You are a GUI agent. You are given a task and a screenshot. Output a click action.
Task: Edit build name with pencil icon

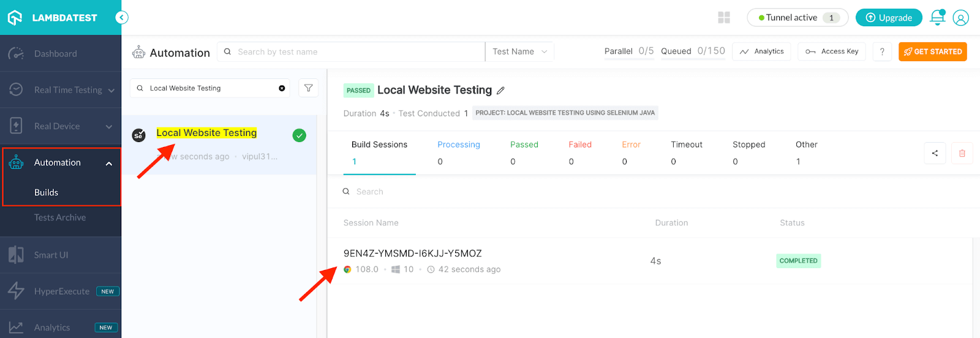point(500,91)
